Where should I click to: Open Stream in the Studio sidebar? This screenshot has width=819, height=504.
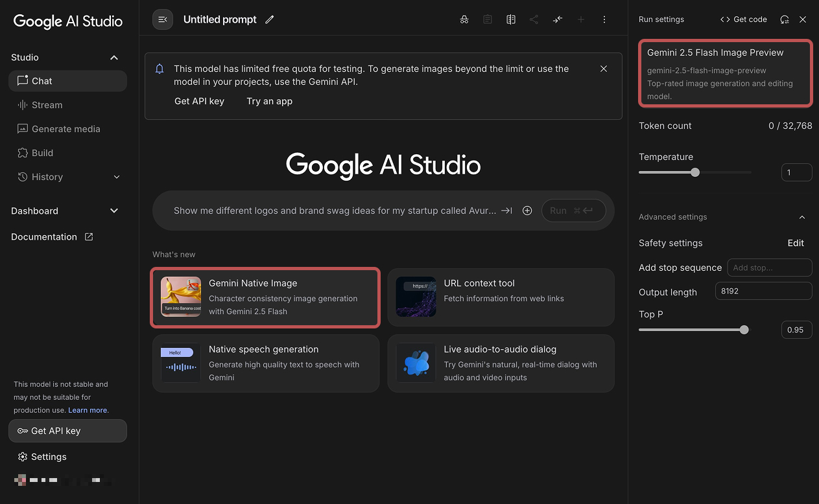67,105
